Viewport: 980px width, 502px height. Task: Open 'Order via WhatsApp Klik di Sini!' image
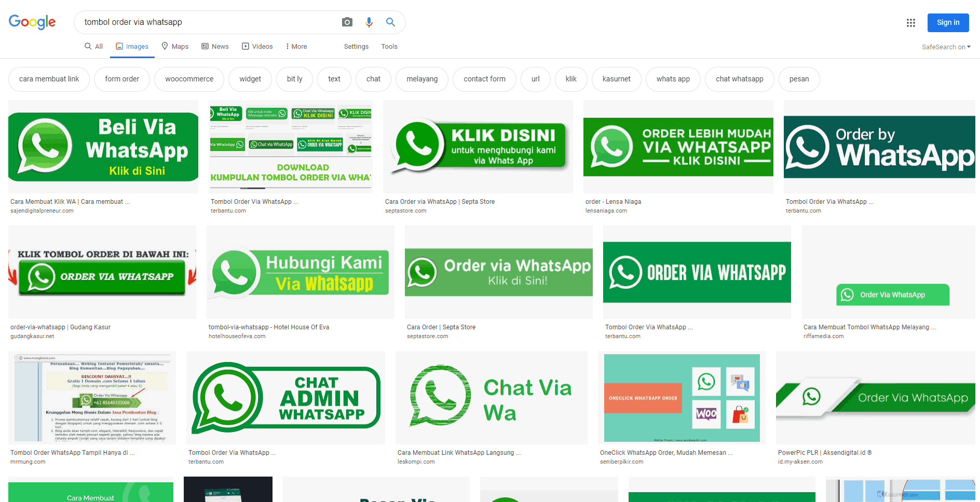click(499, 272)
